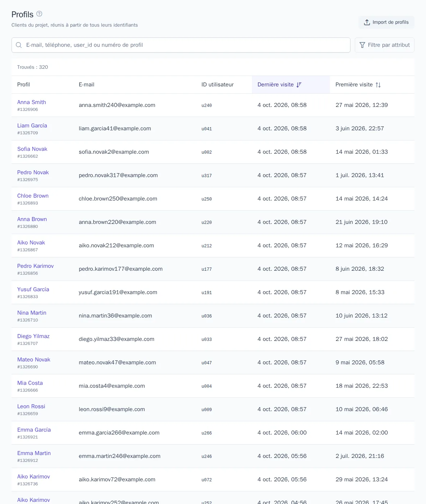Click the Import de profils button

tap(386, 22)
